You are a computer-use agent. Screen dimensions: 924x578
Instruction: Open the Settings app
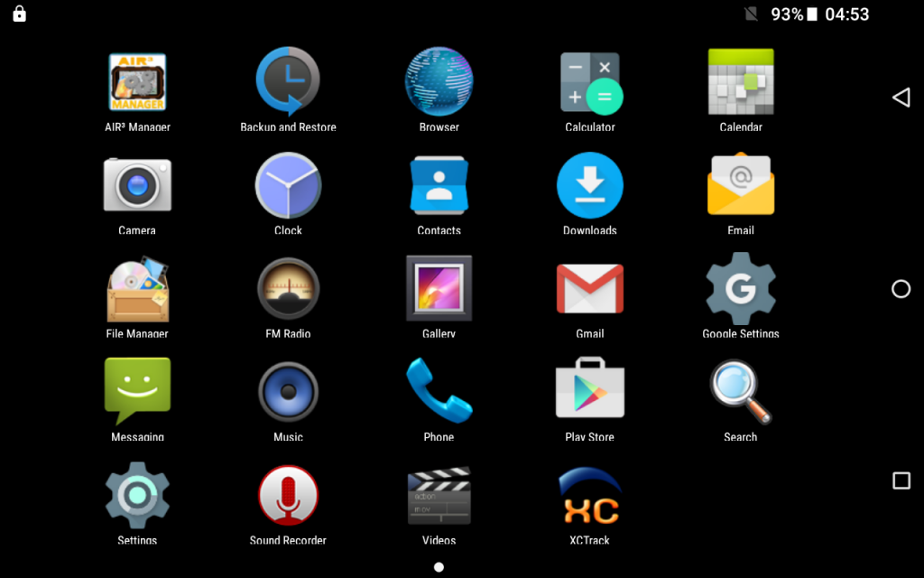coord(137,496)
